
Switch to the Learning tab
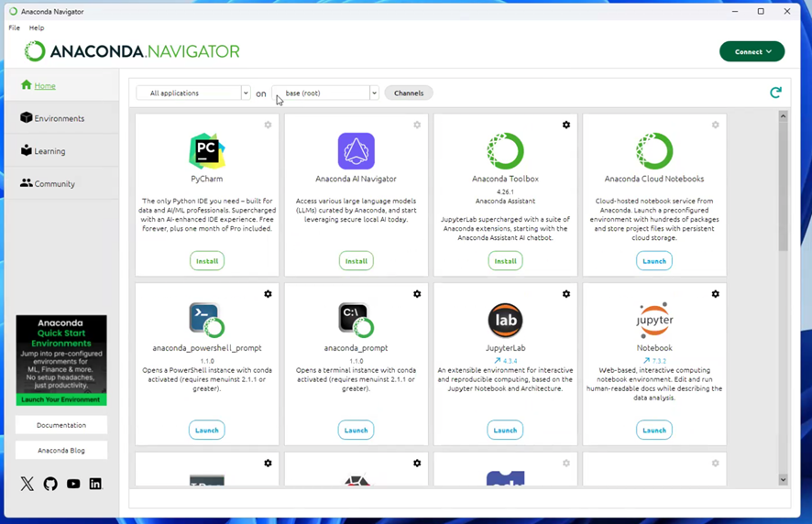(62, 150)
